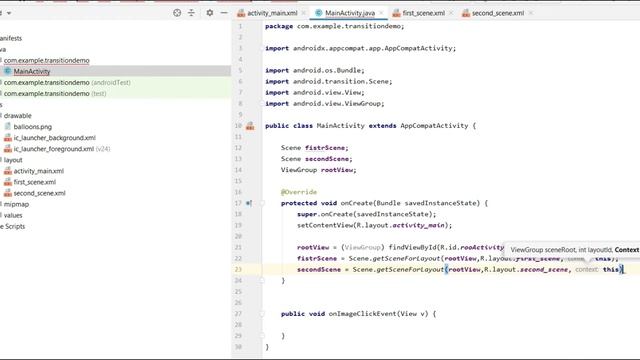Collapse the onCreate method fold marker
The image size is (640, 360).
262,203
